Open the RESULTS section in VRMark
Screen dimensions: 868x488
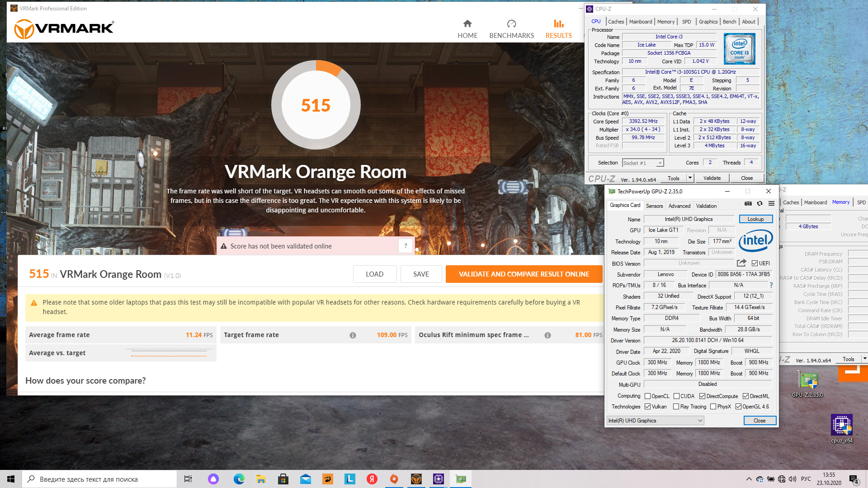point(558,29)
